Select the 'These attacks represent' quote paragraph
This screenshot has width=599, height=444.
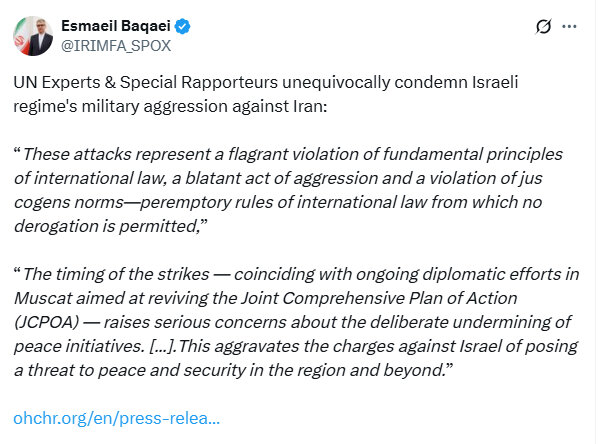288,190
